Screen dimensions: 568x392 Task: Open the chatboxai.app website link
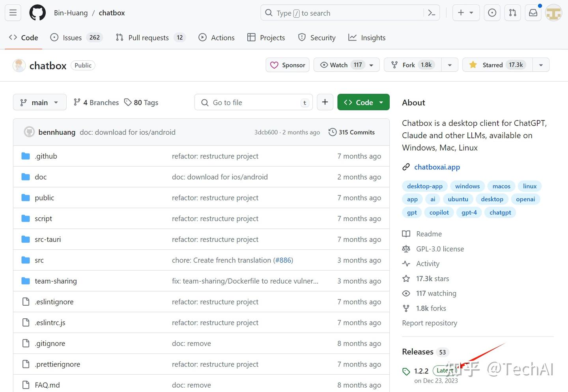tap(437, 167)
